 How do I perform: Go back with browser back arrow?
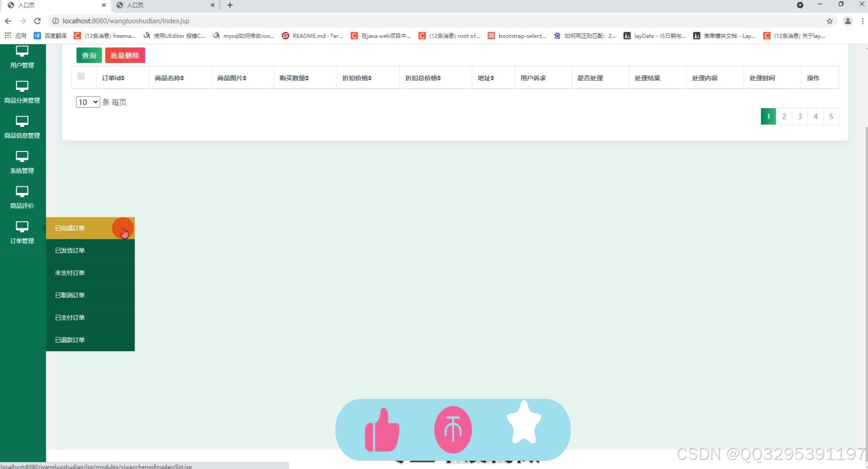[x=8, y=21]
